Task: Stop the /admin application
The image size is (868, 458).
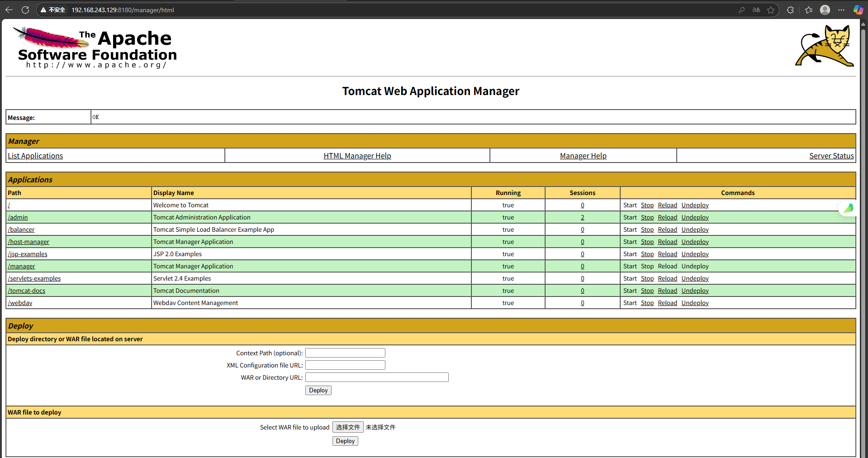Action: (647, 217)
